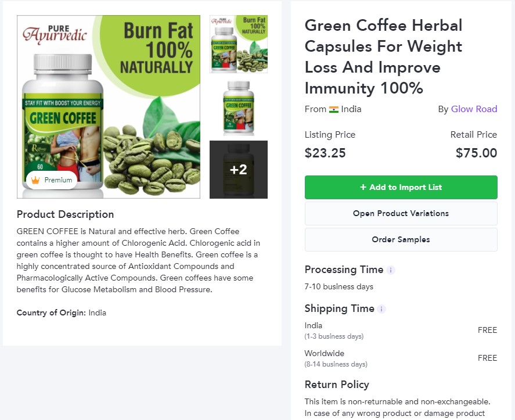515x420 pixels.
Task: Click the Green Coffee Herbal Capsules title
Action: click(x=383, y=57)
